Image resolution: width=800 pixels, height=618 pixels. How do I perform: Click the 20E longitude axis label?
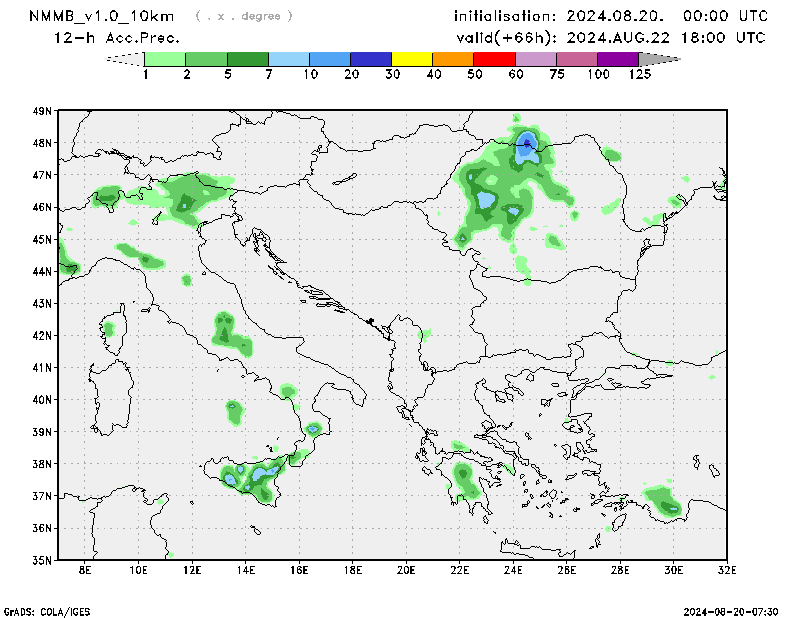click(406, 571)
